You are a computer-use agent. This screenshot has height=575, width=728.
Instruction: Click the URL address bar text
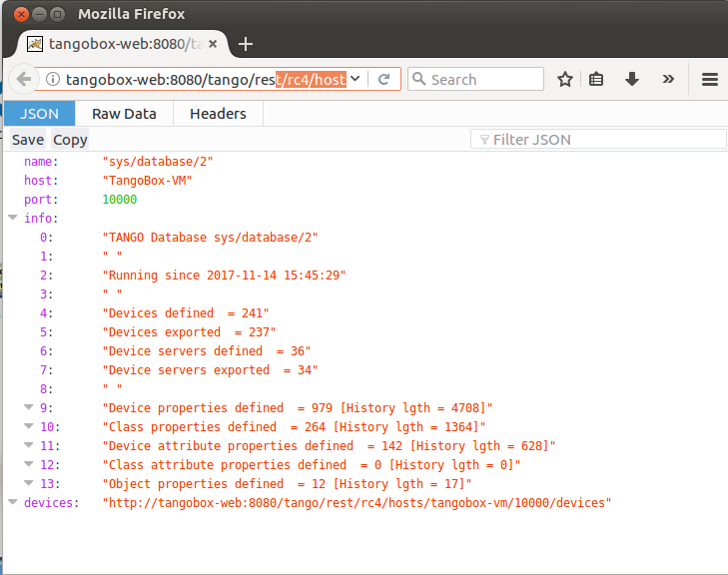click(206, 80)
